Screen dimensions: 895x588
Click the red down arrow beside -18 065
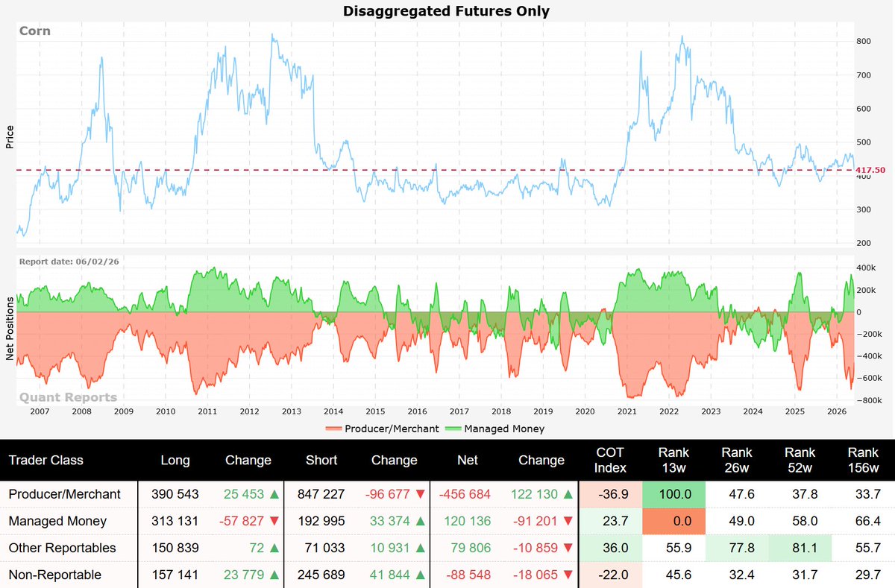pyautogui.click(x=568, y=575)
